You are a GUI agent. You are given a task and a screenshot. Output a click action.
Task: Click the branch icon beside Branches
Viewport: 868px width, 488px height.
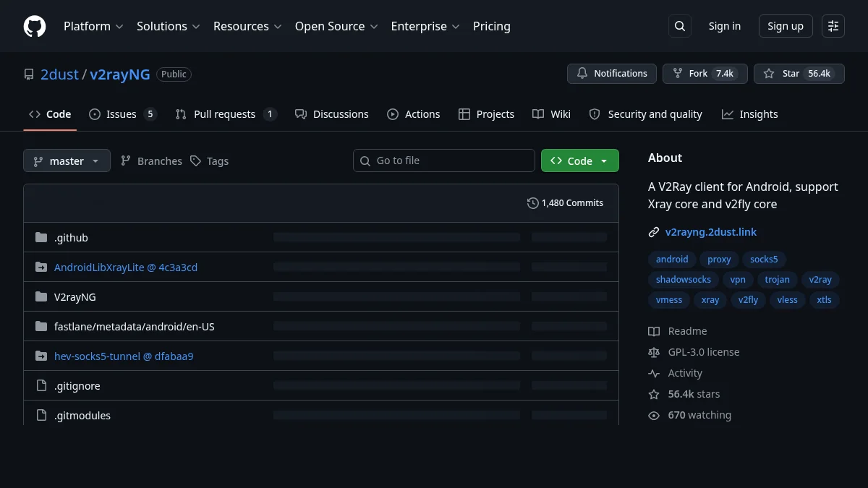click(x=126, y=160)
